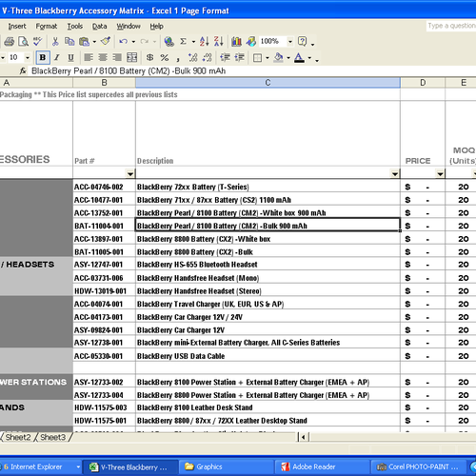This screenshot has width=476, height=476.
Task: Open the Description filter dropdown
Action: point(395,174)
